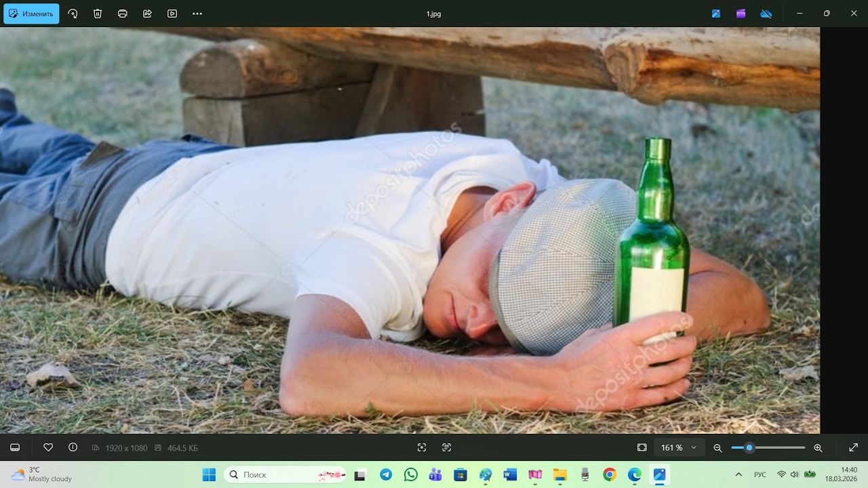Mark photo as favorite with heart icon

pyautogui.click(x=48, y=447)
